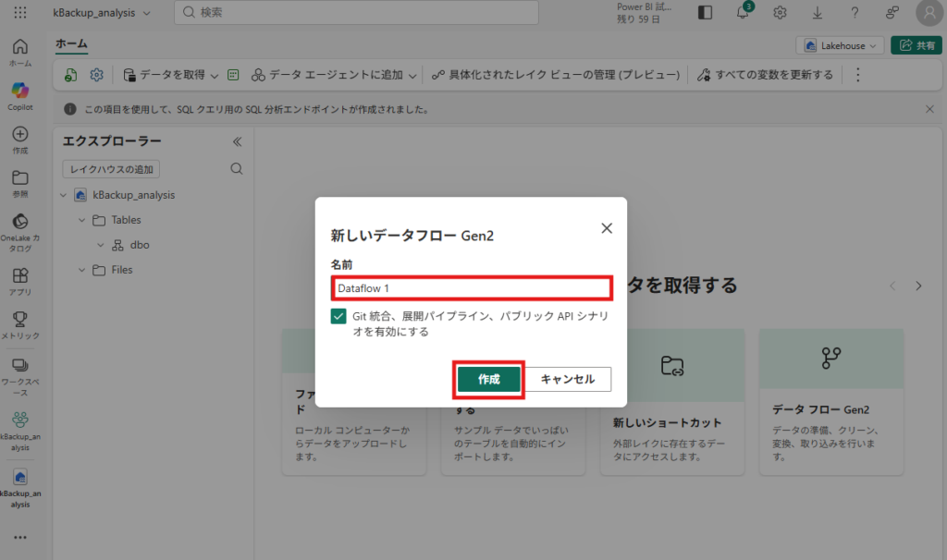Expand the データを取得 dropdown
This screenshot has height=560, width=947.
tap(215, 75)
